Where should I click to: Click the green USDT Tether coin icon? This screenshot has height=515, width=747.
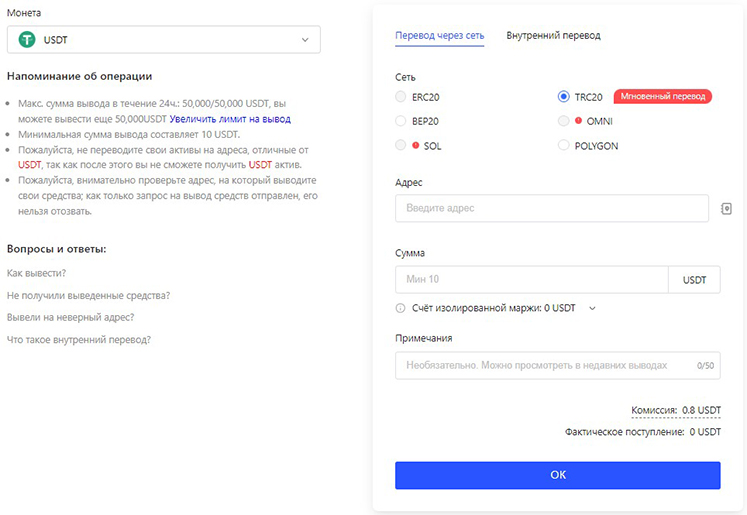click(26, 40)
